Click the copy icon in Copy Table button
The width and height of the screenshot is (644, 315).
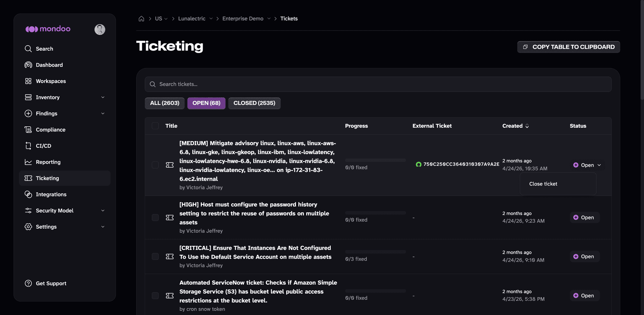pyautogui.click(x=525, y=47)
